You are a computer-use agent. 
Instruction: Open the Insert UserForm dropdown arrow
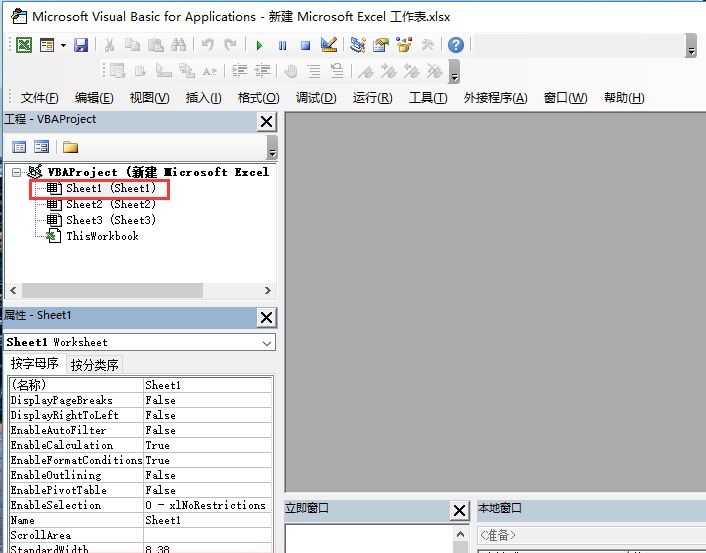(63, 45)
